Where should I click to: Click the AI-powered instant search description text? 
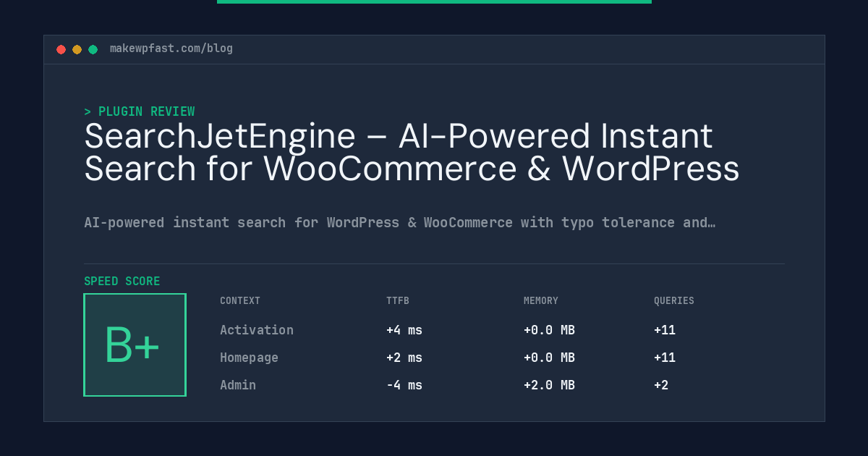point(400,222)
